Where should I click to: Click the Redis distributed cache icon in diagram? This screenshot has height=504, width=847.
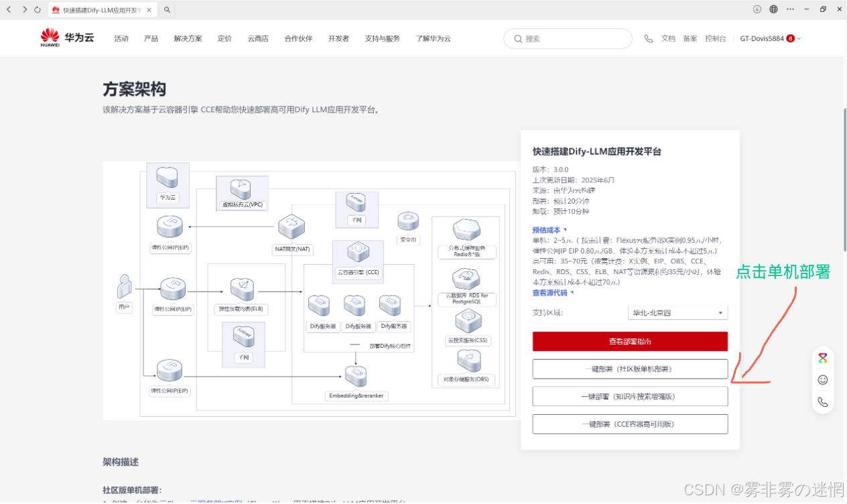pyautogui.click(x=466, y=231)
